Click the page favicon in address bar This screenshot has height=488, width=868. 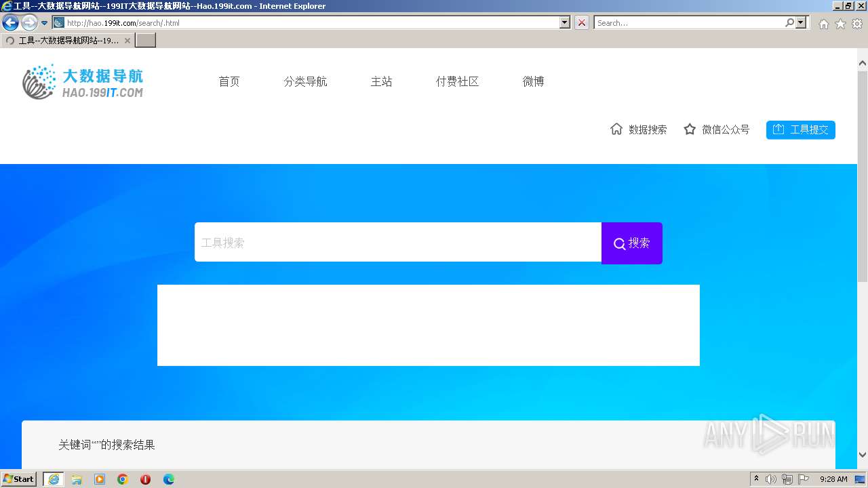pyautogui.click(x=59, y=23)
